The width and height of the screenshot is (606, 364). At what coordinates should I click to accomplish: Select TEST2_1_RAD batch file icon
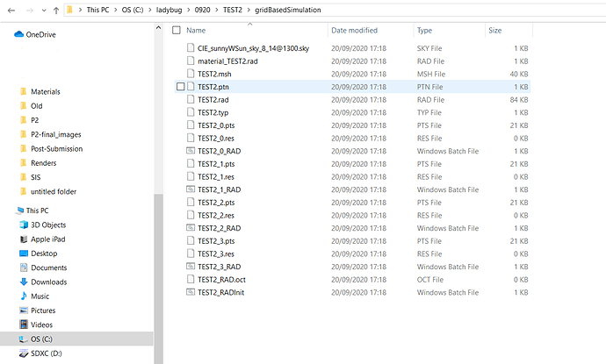tap(191, 189)
